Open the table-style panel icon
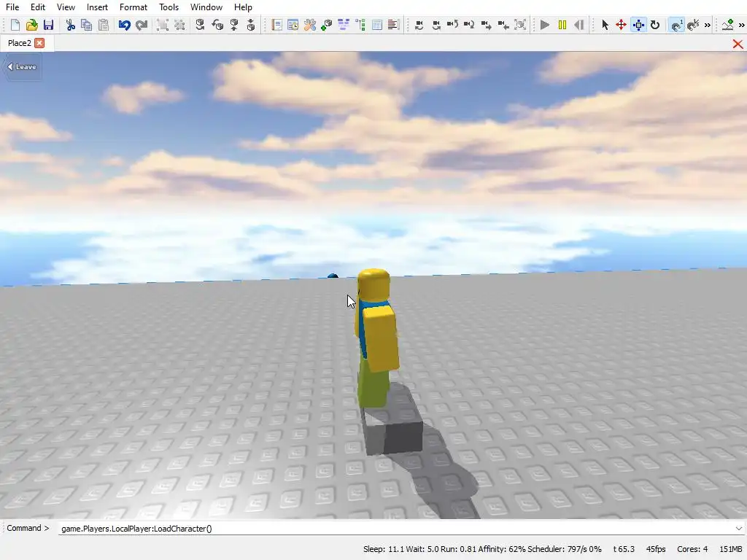 point(377,25)
